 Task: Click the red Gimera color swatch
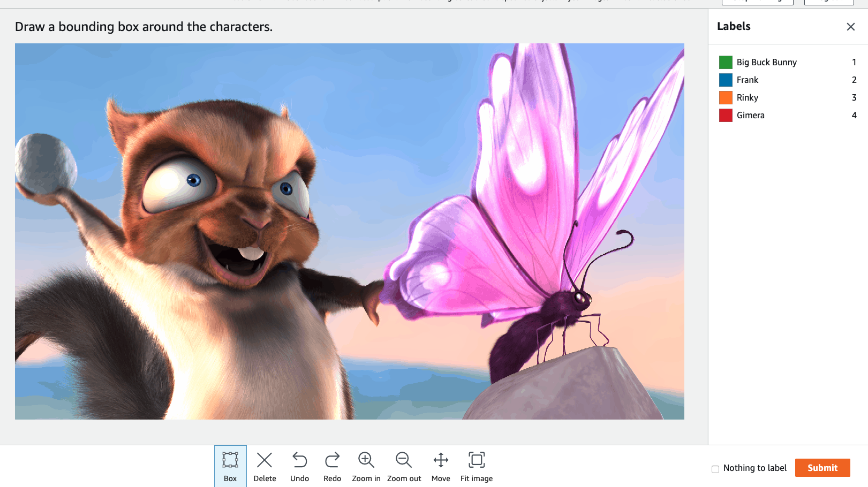pyautogui.click(x=726, y=115)
